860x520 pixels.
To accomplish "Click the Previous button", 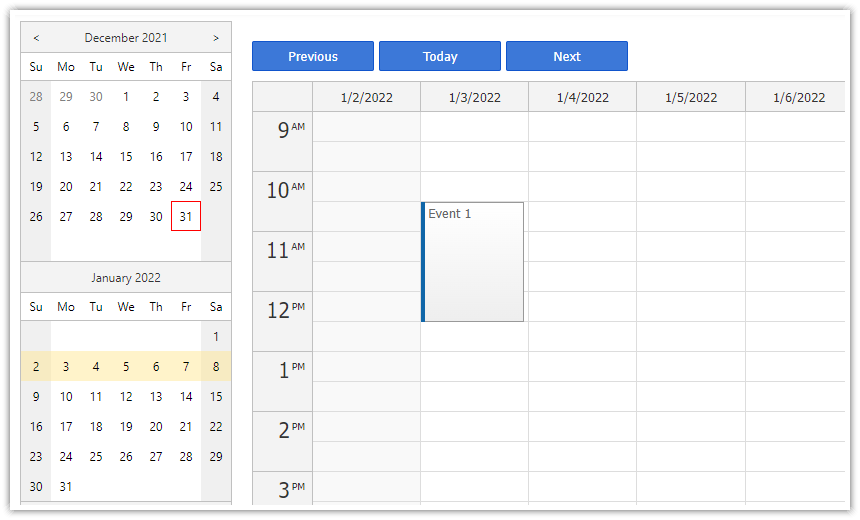I will pyautogui.click(x=313, y=57).
